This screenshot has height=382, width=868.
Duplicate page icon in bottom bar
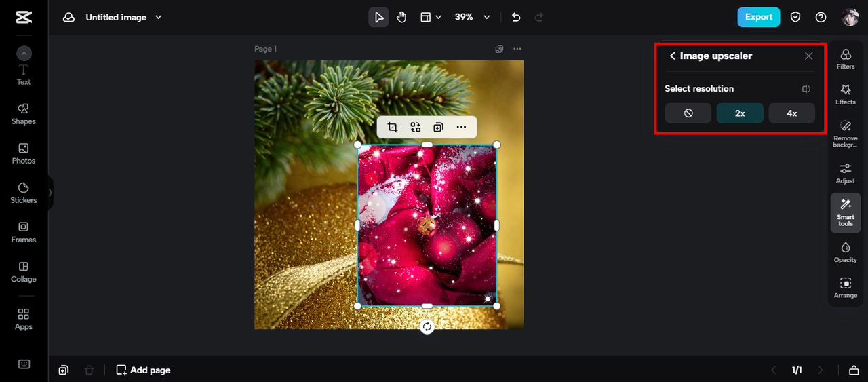(x=63, y=370)
